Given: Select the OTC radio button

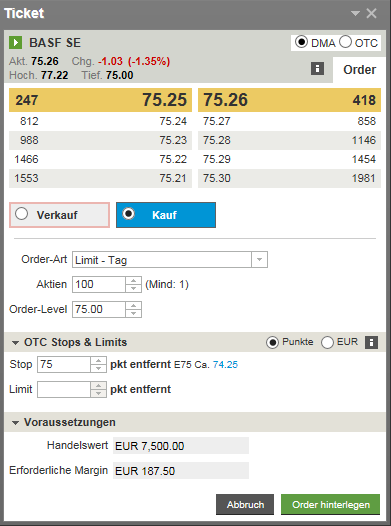Looking at the screenshot, I should (x=345, y=42).
